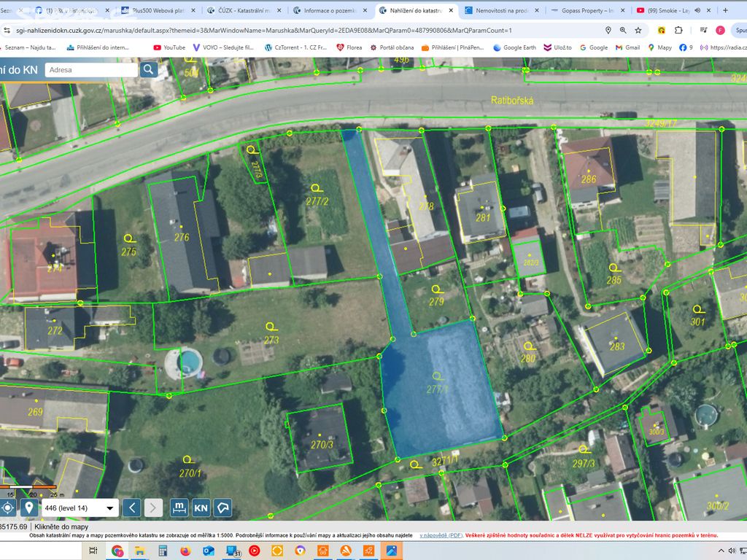Click building label 286 on map

point(589,179)
